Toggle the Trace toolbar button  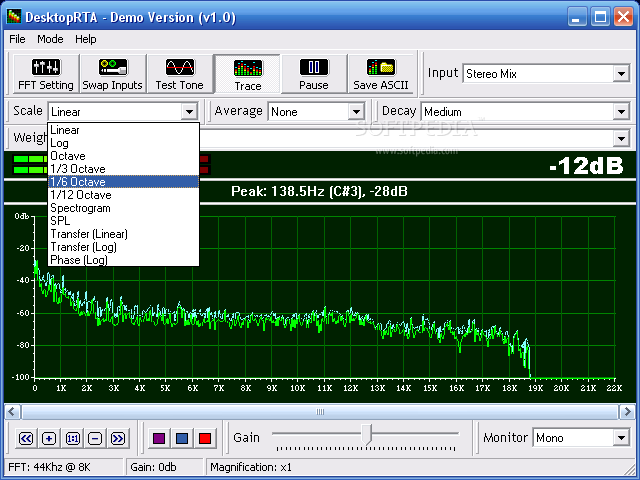pos(247,74)
